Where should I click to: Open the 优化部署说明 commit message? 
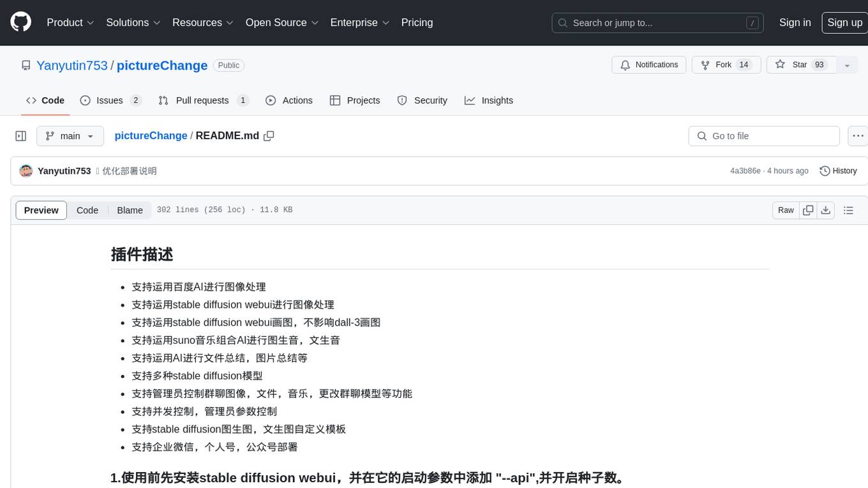129,171
